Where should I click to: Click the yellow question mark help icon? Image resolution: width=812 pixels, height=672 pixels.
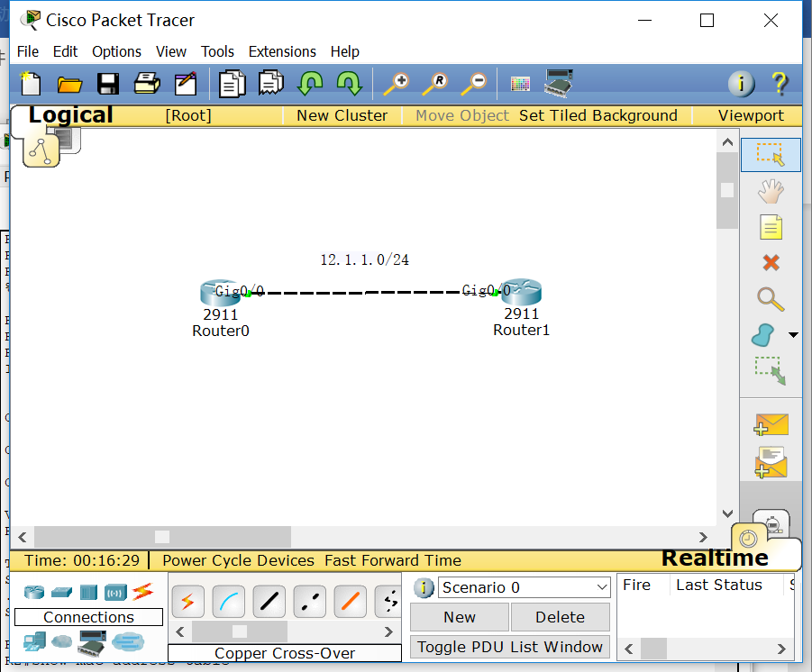[780, 84]
